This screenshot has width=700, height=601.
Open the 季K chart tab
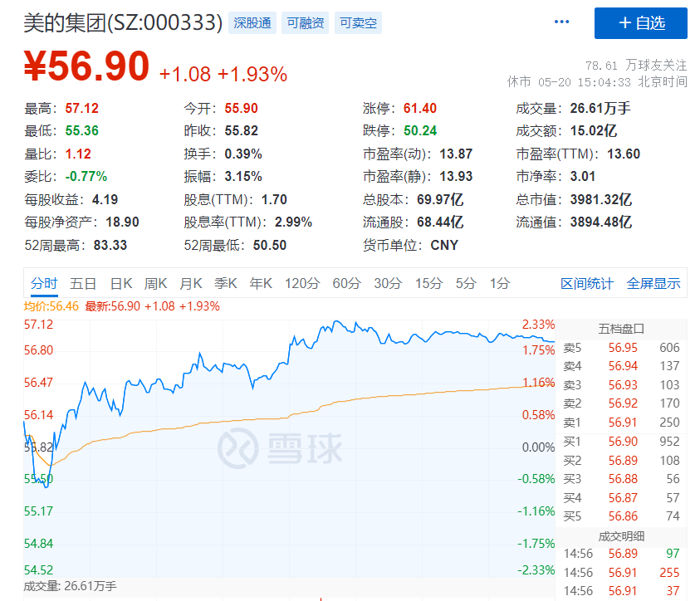click(226, 283)
